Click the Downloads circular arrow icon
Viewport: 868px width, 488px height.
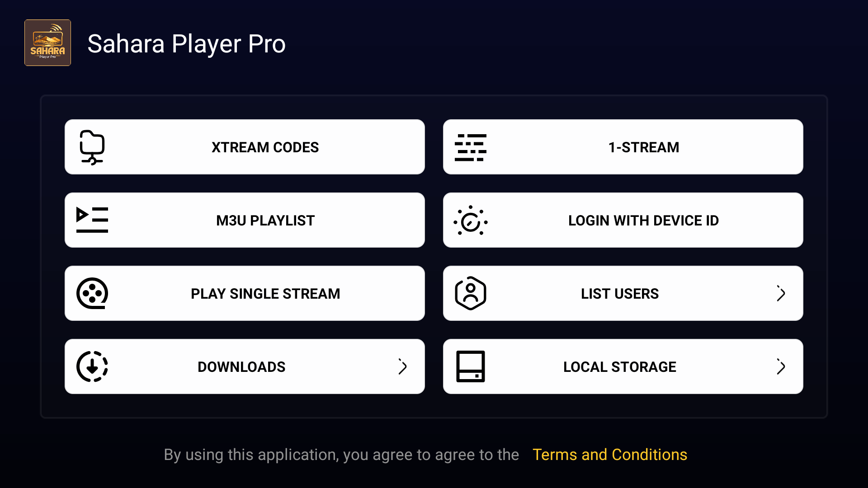92,366
